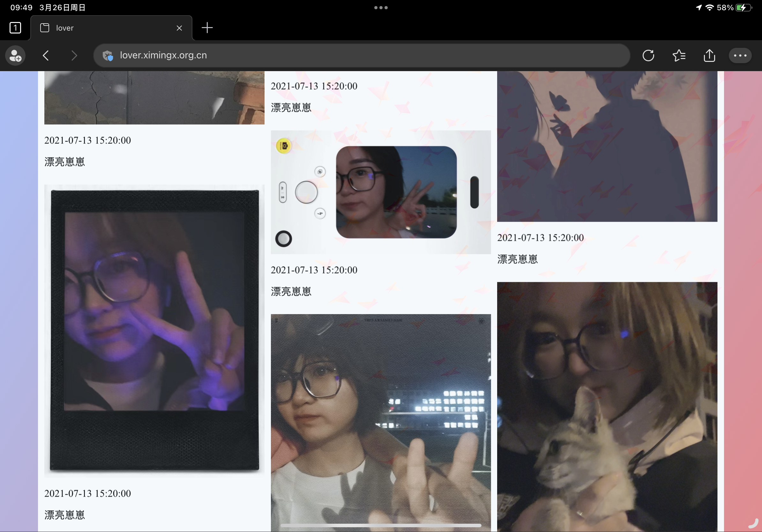Viewport: 762px width, 532px height.
Task: Open the profile account icon
Action: click(15, 55)
